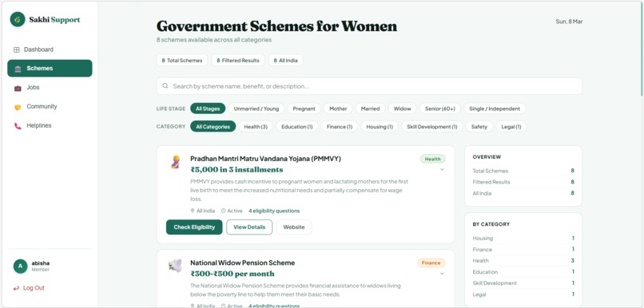Image resolution: width=644 pixels, height=308 pixels.
Task: Filter by Pregnant life stage
Action: (x=304, y=109)
